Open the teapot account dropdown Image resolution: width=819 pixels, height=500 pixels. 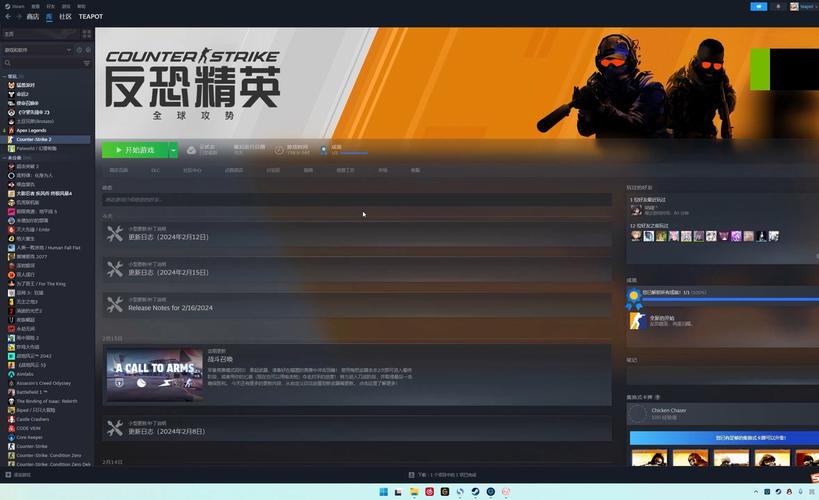click(802, 6)
